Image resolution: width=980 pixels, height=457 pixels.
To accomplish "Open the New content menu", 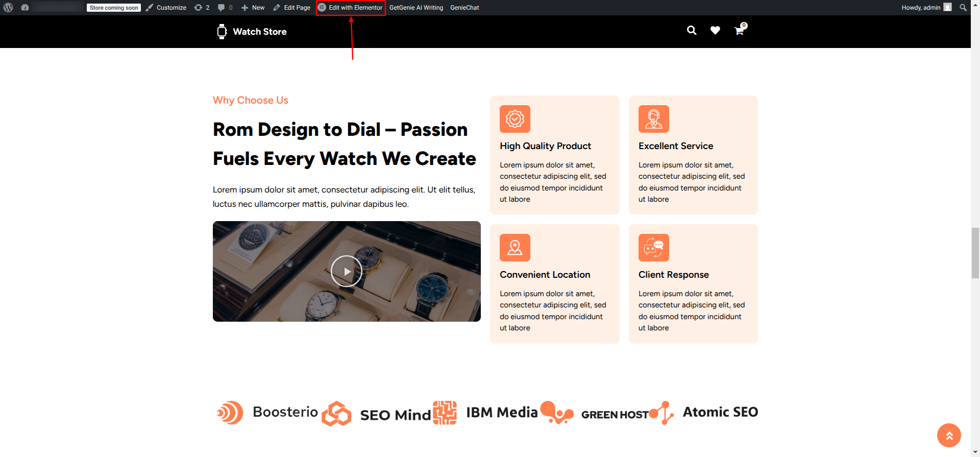I will tap(253, 8).
